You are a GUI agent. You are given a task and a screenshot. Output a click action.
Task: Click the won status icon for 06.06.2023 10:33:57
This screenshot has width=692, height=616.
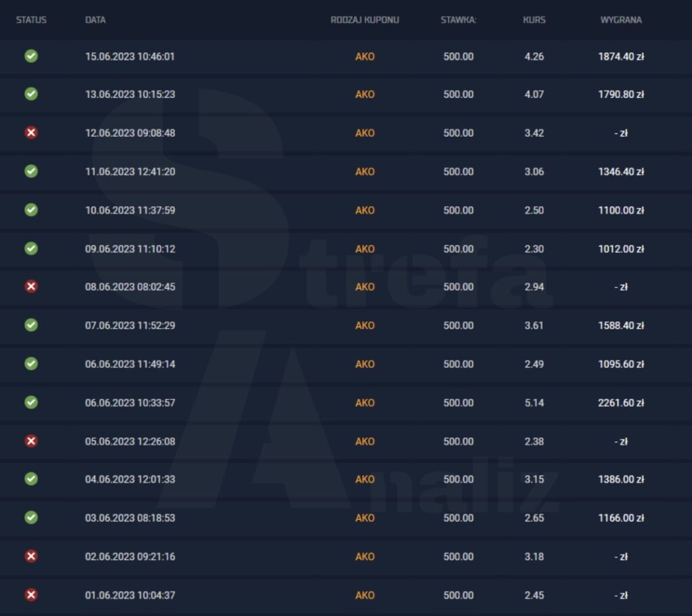(31, 403)
